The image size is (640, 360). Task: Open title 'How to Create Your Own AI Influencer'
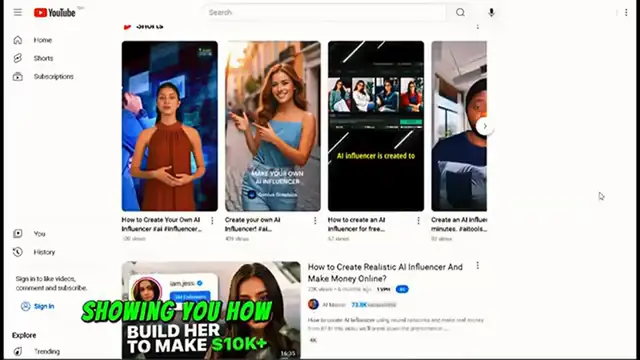pyautogui.click(x=162, y=224)
